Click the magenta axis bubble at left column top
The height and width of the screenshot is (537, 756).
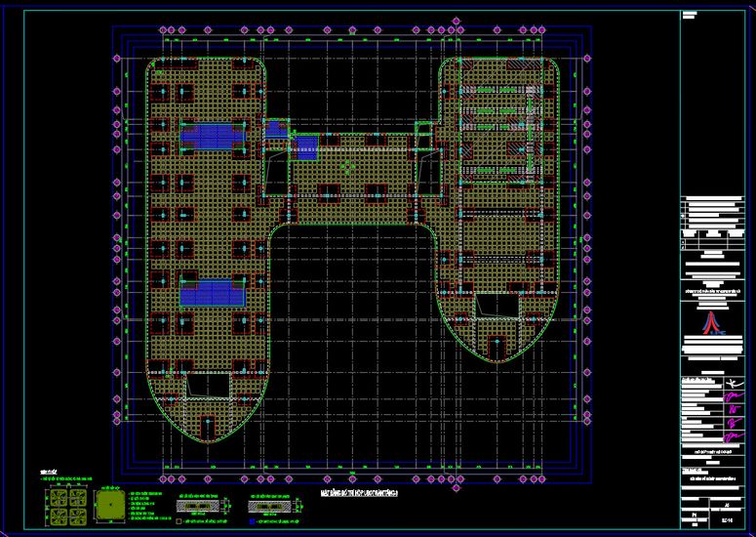tap(116, 59)
